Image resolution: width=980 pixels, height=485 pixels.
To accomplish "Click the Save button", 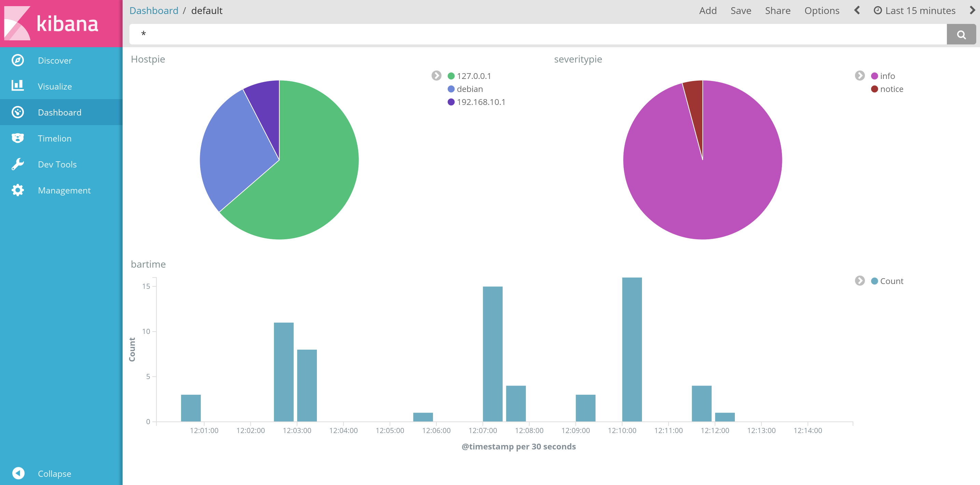I will 741,11.
